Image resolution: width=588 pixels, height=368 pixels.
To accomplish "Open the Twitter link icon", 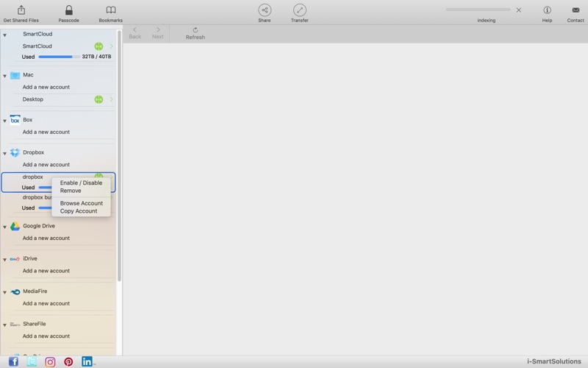I will coord(32,361).
